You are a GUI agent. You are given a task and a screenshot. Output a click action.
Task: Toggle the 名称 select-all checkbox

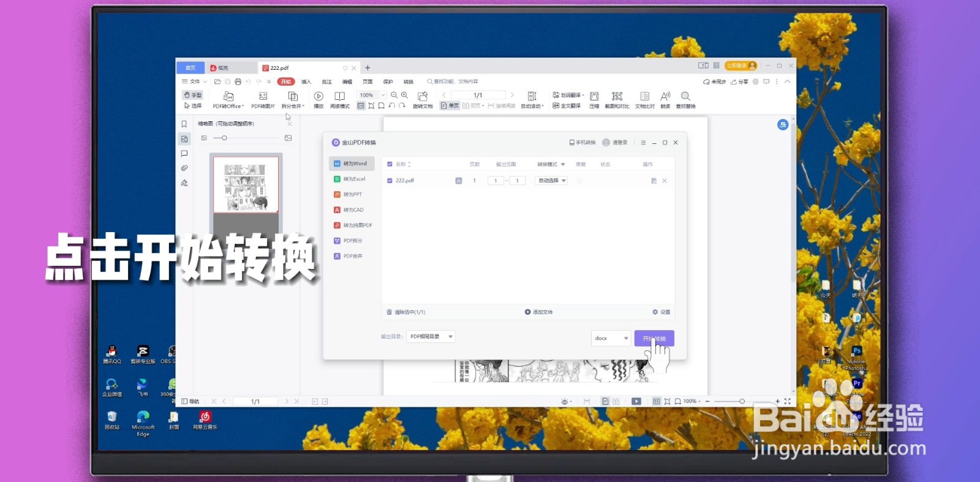[390, 164]
